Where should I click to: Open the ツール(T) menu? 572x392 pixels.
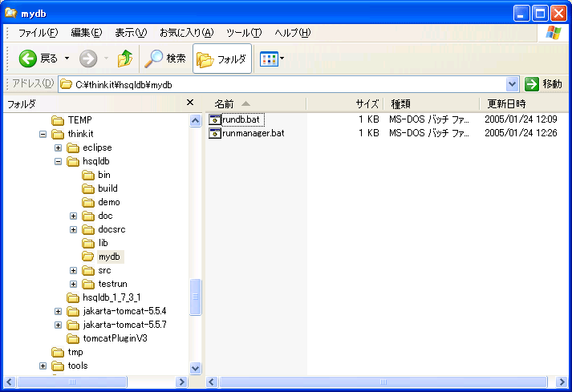(x=244, y=33)
